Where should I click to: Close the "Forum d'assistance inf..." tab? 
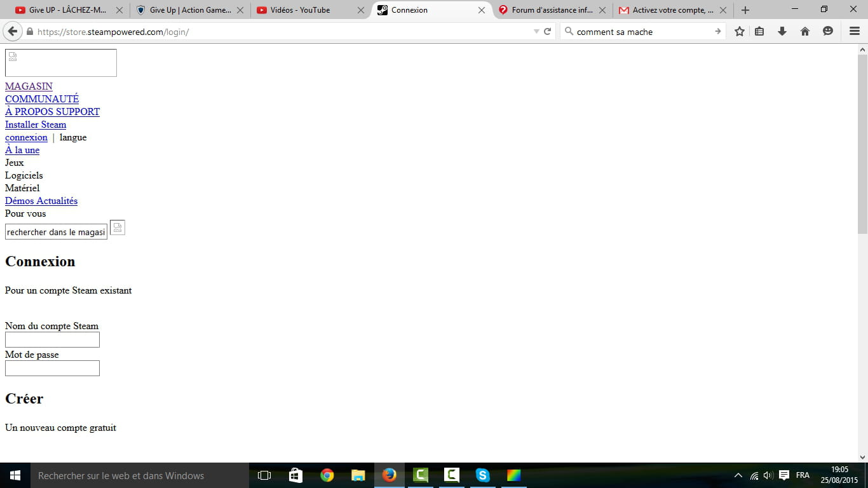click(602, 10)
